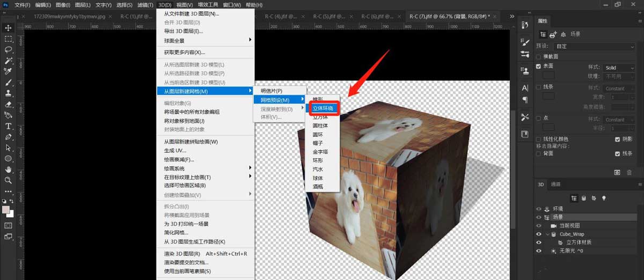
Task: Select the Ellipse shape tool
Action: (x=9, y=159)
